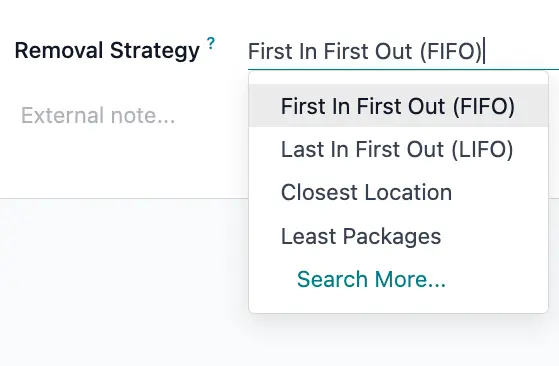Place cursor in the First In First Out text
The width and height of the screenshot is (559, 366).
[x=364, y=51]
